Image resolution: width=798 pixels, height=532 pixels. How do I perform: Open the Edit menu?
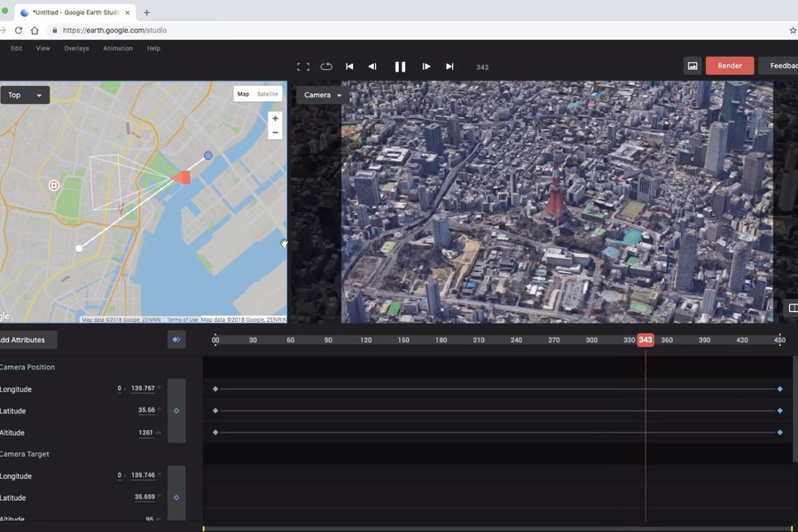[16, 49]
